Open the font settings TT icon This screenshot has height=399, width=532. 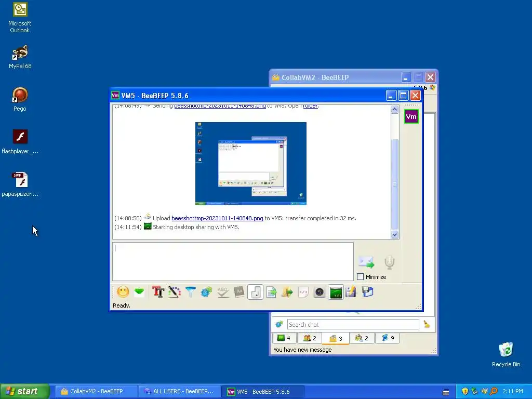point(158,292)
